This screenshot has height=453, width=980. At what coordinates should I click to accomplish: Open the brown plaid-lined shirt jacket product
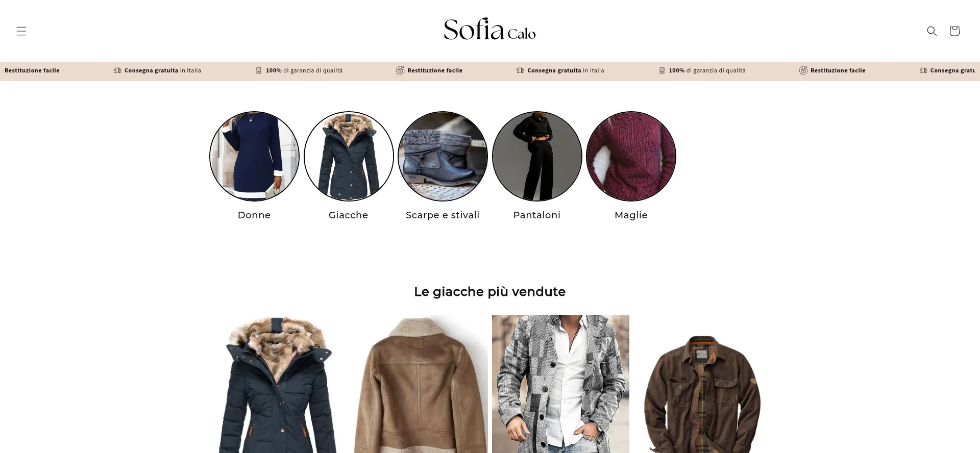click(x=702, y=384)
